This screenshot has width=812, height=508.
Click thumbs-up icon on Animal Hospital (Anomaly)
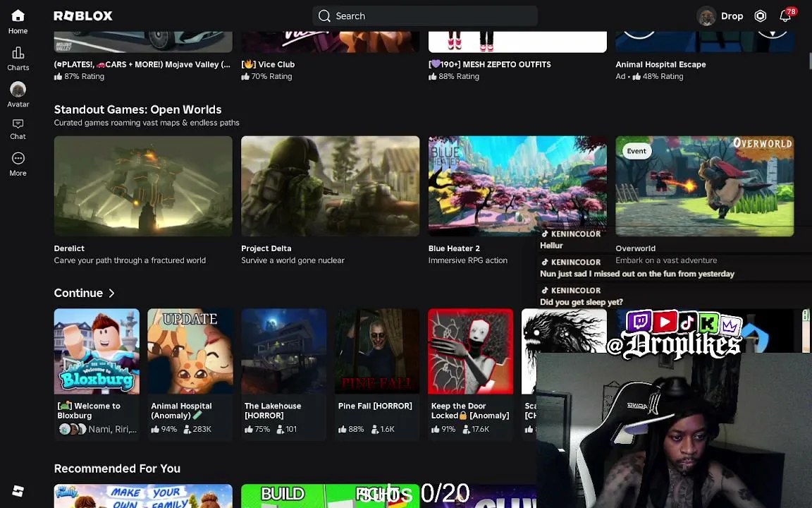coord(155,429)
